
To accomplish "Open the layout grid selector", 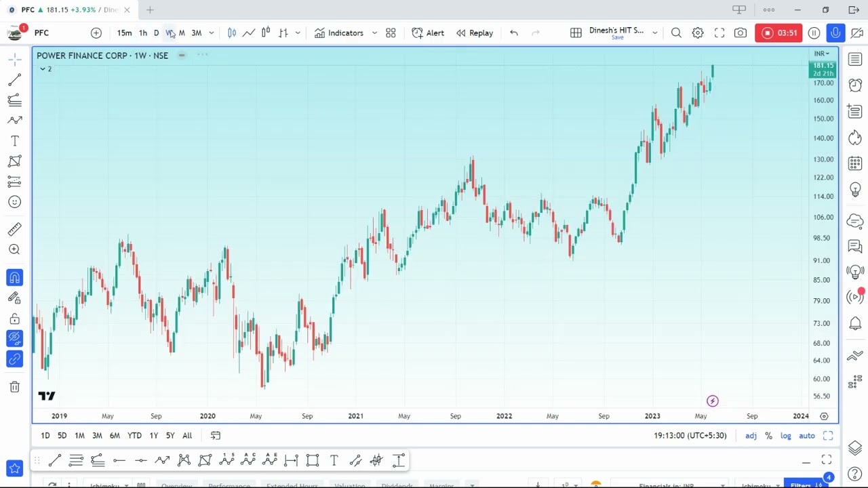I will [576, 33].
